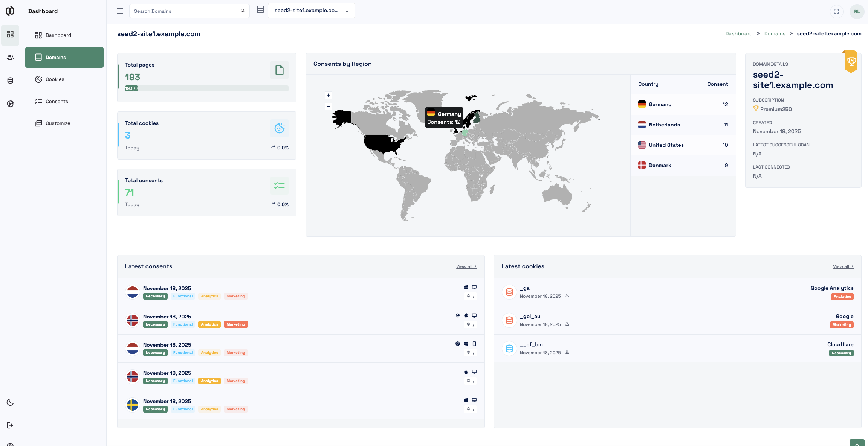Open the users group icon in rail

coord(10,58)
